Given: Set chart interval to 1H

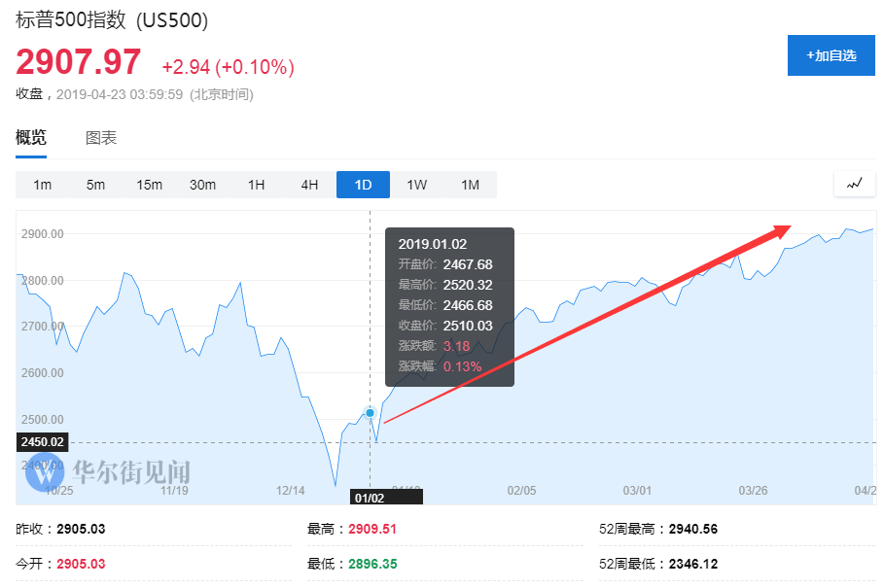Looking at the screenshot, I should [256, 185].
